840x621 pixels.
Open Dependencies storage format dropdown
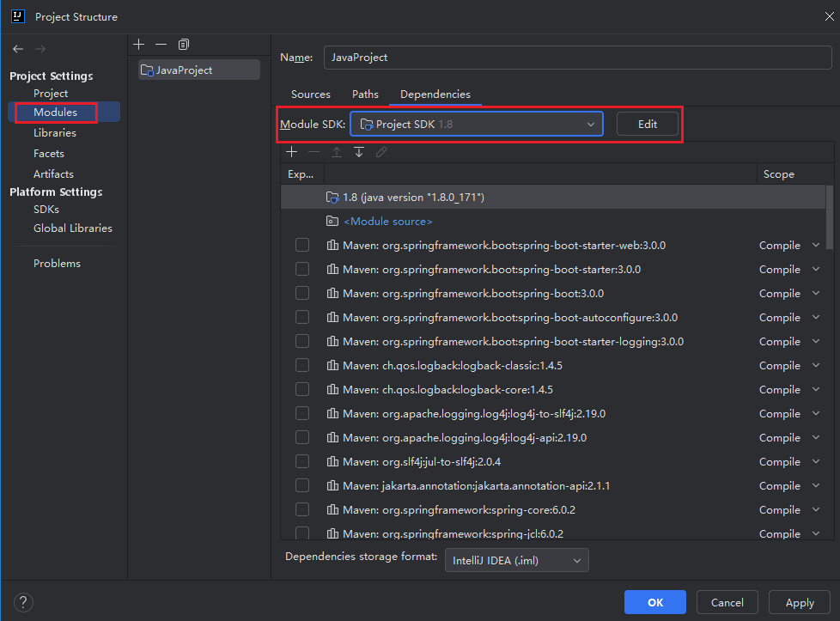[517, 561]
